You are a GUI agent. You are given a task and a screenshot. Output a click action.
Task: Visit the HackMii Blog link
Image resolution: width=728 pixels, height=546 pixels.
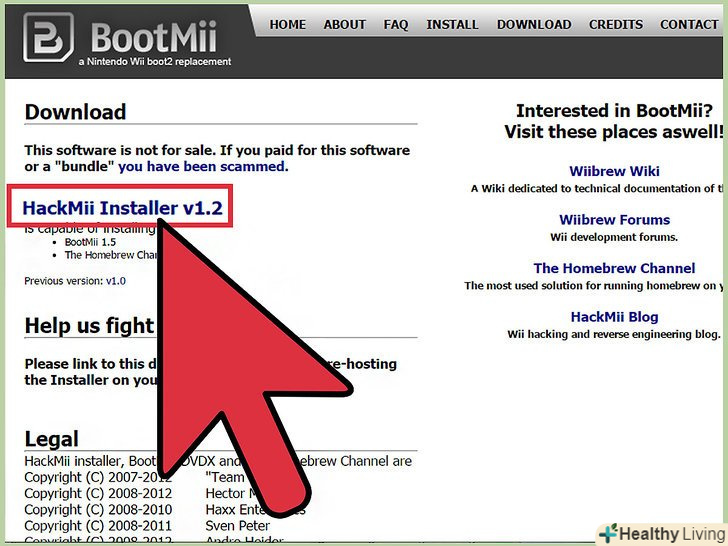(614, 317)
